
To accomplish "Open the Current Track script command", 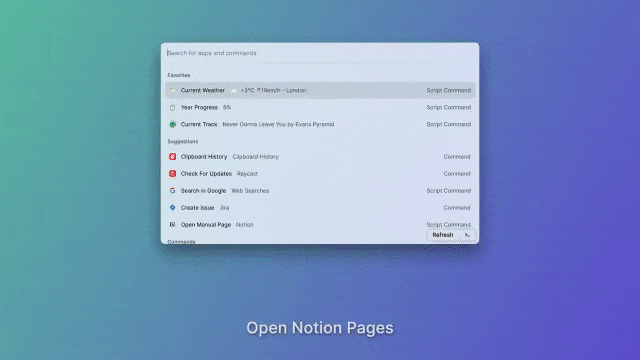I will (320, 124).
